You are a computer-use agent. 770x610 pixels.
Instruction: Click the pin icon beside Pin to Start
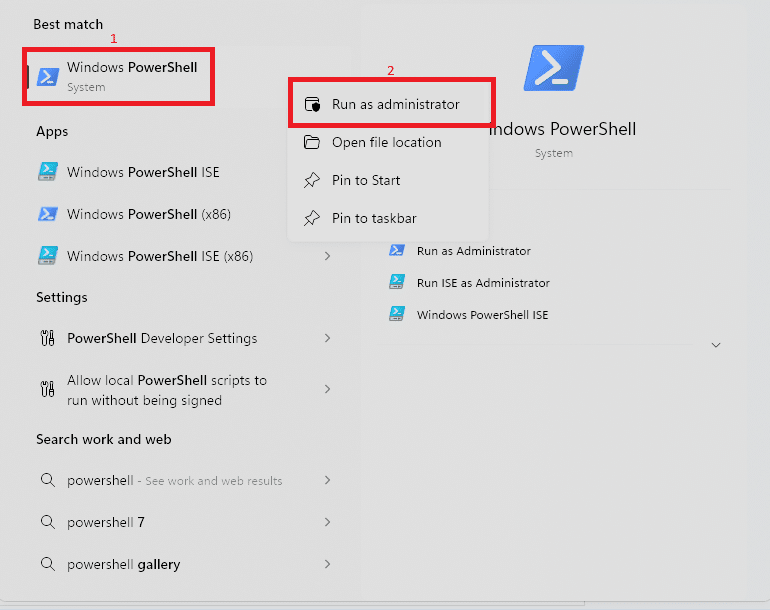click(312, 180)
